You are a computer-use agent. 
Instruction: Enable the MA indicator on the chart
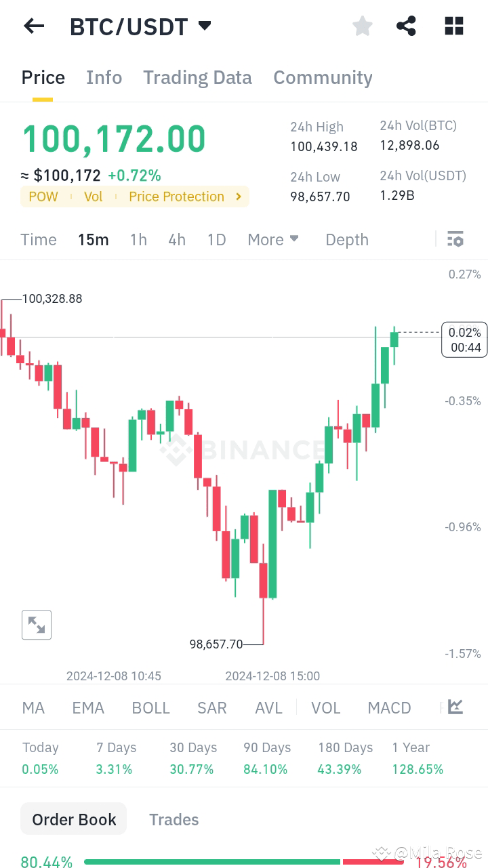pyautogui.click(x=33, y=707)
